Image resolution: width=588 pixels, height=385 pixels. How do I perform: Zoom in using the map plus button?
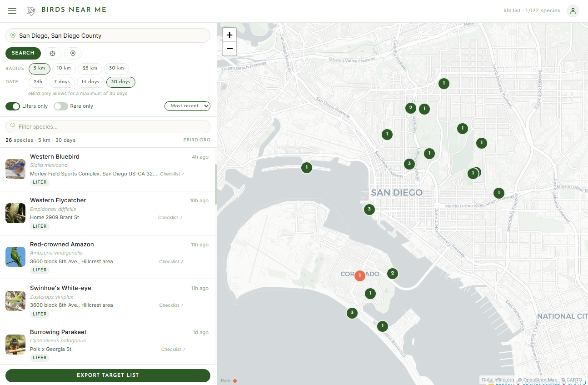[x=229, y=34]
